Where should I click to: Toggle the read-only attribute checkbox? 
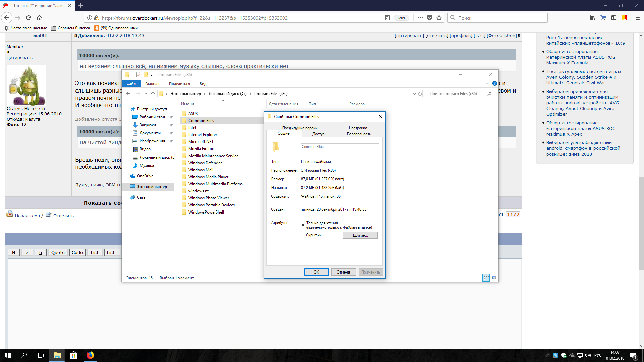click(303, 225)
